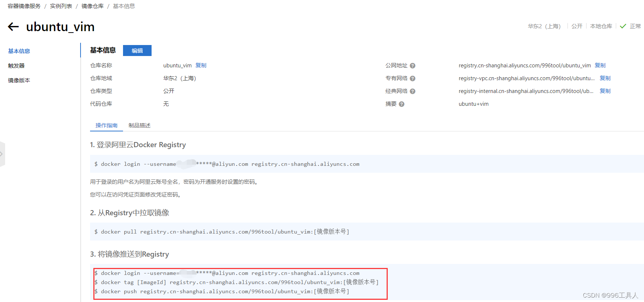
Task: Click the 访问凭证 password hint sentence
Action: point(136,195)
